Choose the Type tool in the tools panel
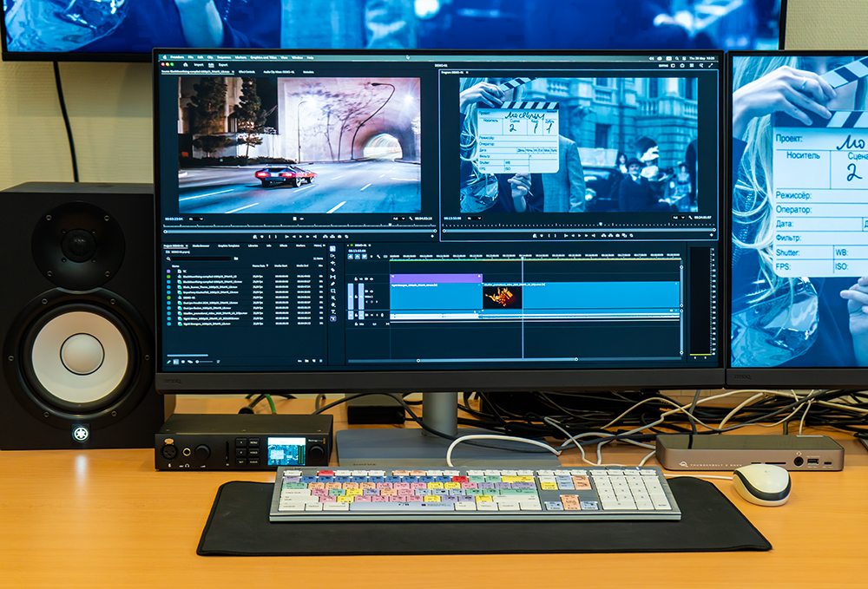Viewport: 868px width, 589px height. (333, 312)
